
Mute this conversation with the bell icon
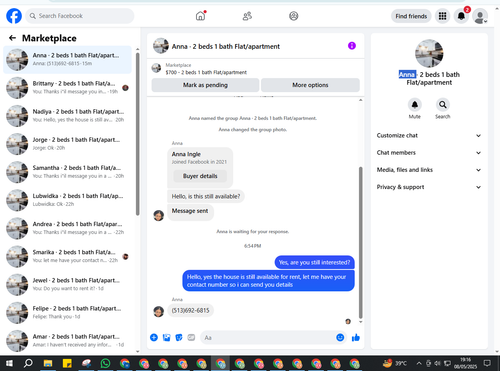[x=415, y=105]
